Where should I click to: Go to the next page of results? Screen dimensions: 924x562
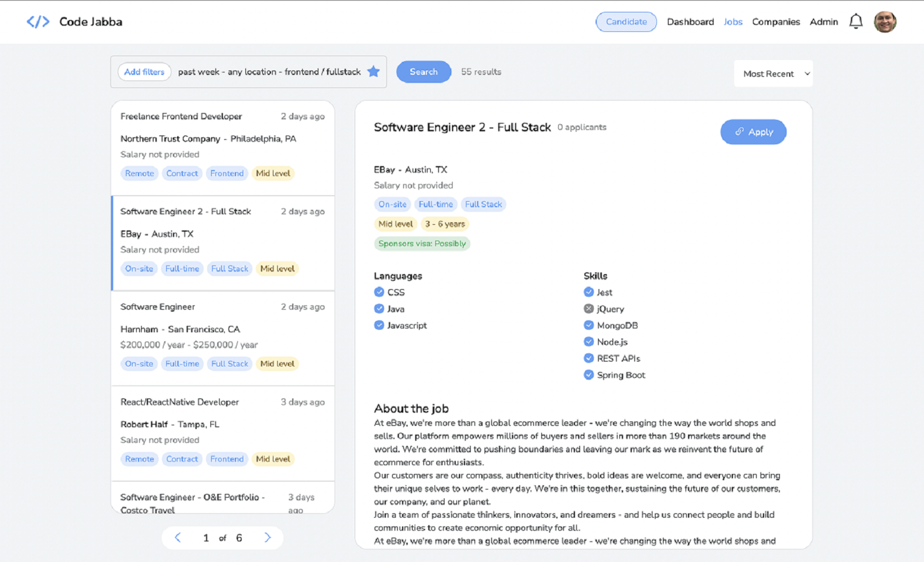pyautogui.click(x=267, y=538)
